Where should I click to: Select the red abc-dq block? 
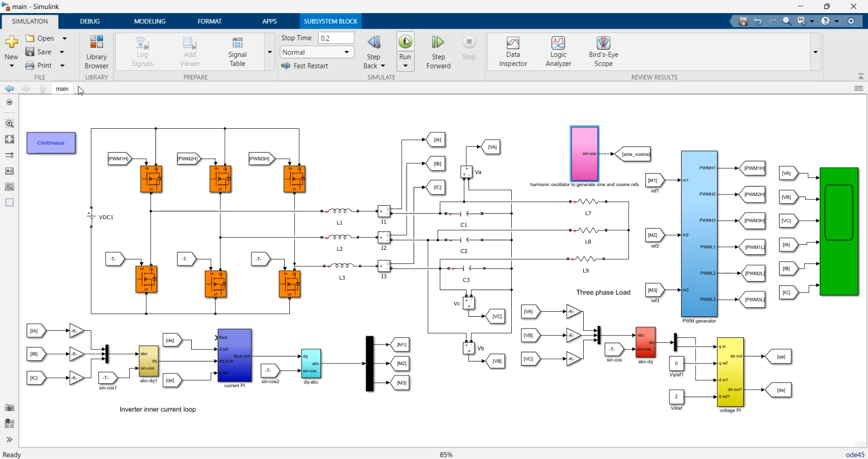tap(646, 342)
